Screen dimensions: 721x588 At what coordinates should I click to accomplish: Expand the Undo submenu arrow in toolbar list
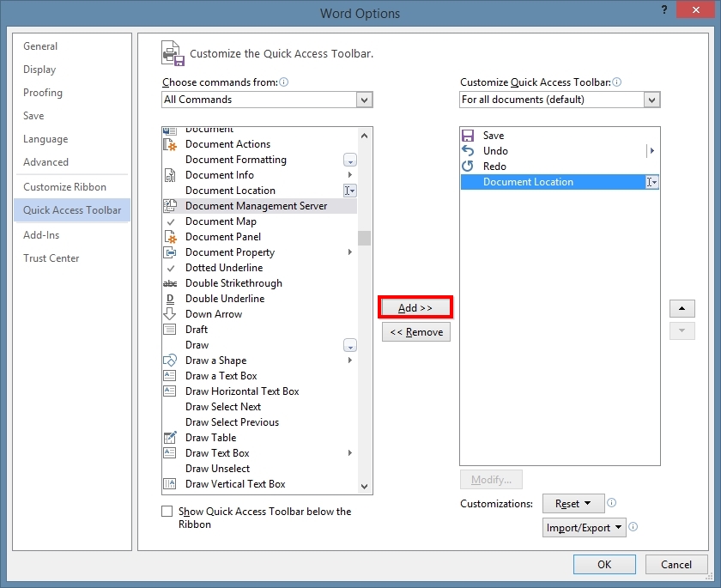coord(652,151)
